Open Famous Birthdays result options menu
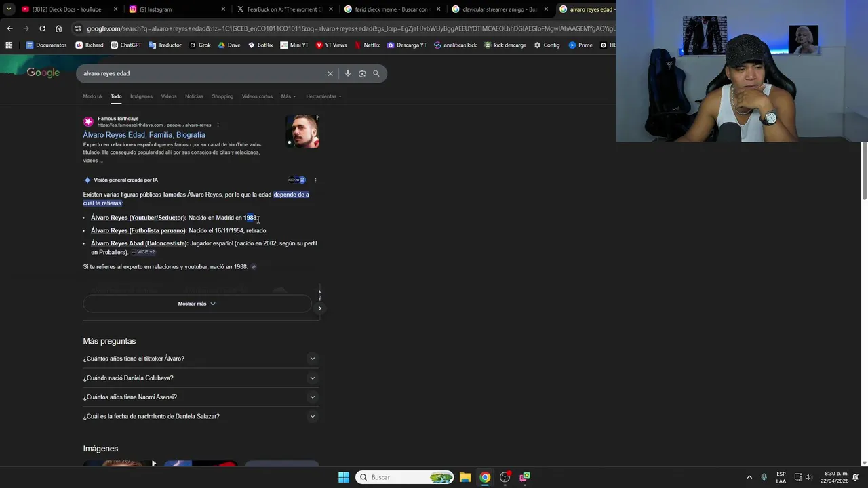Screen dimensions: 868x488 pos(218,125)
